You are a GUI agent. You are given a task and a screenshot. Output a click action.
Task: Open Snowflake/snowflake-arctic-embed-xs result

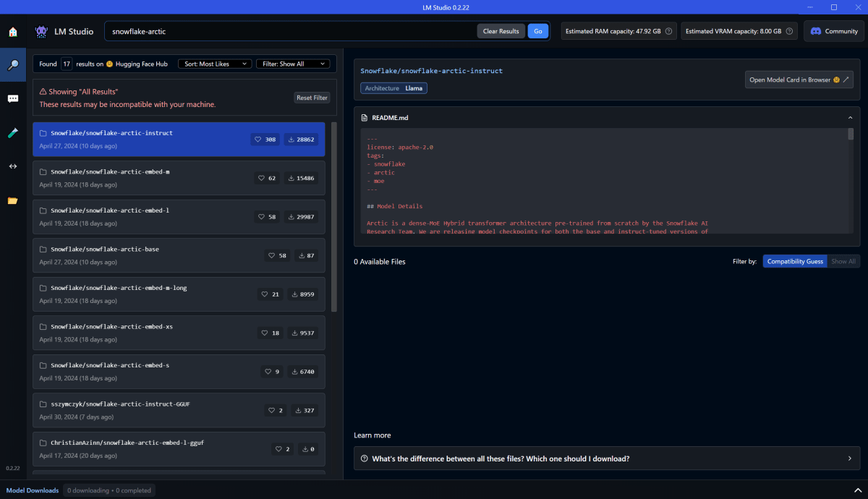(179, 333)
